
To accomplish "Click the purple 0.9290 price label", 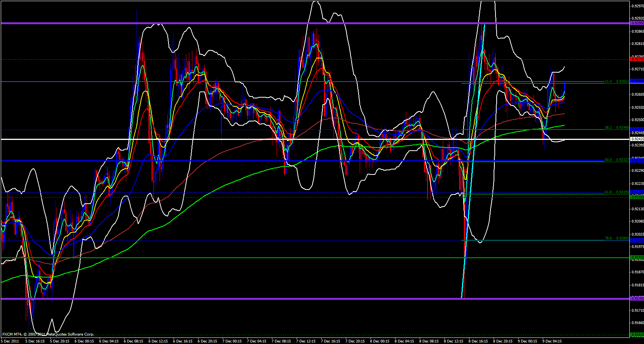I will point(637,23).
